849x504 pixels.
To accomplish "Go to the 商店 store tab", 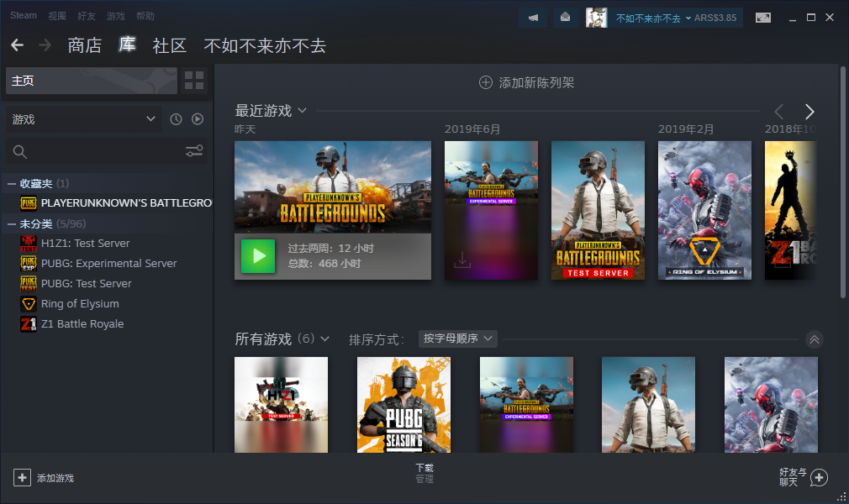I will coord(84,45).
